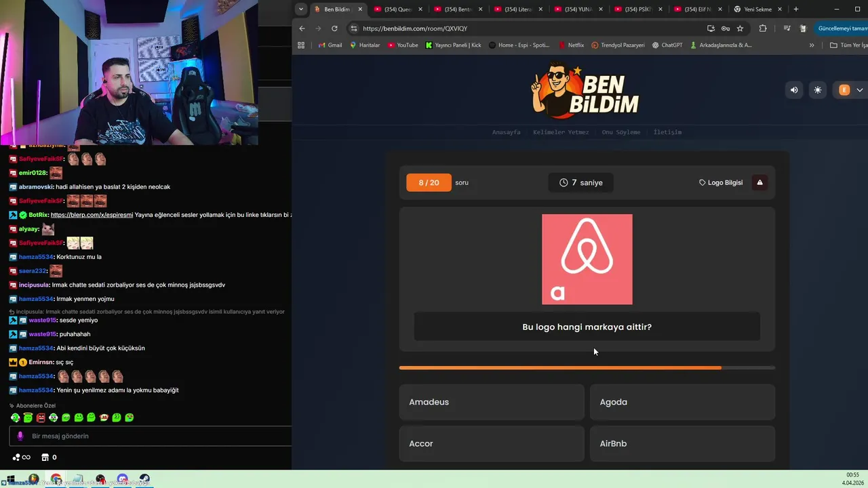Switch to the (354) Bentr YouTube tab
This screenshot has width=868, height=488.
458,9
